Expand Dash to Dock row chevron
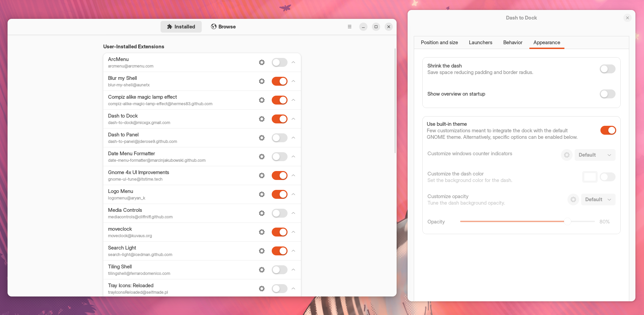 pos(293,119)
